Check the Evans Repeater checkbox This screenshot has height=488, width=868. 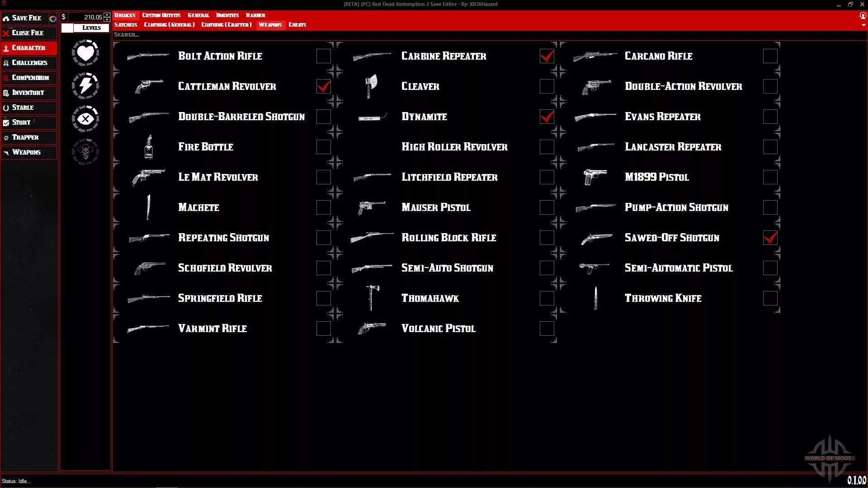click(x=770, y=117)
